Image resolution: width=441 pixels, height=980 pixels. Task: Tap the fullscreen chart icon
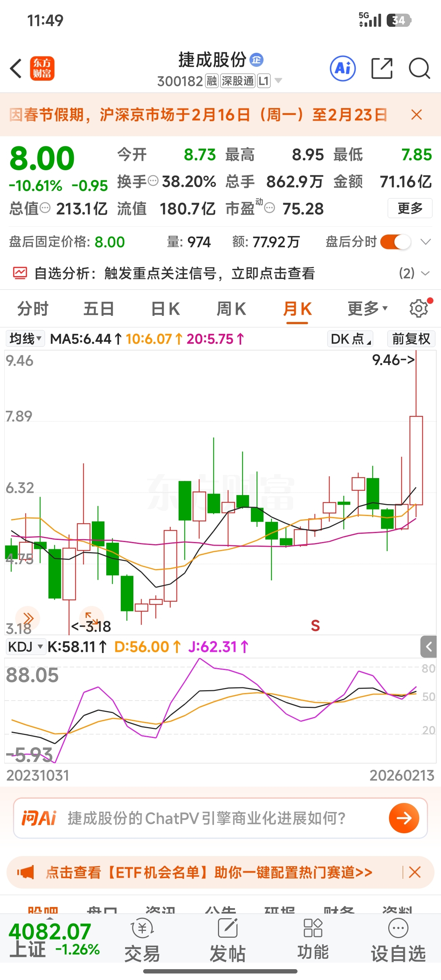tap(91, 618)
